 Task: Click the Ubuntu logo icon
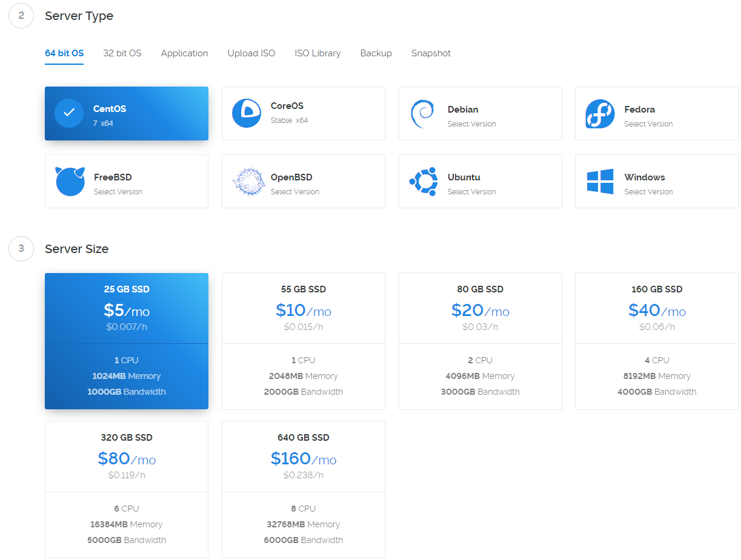click(x=423, y=181)
